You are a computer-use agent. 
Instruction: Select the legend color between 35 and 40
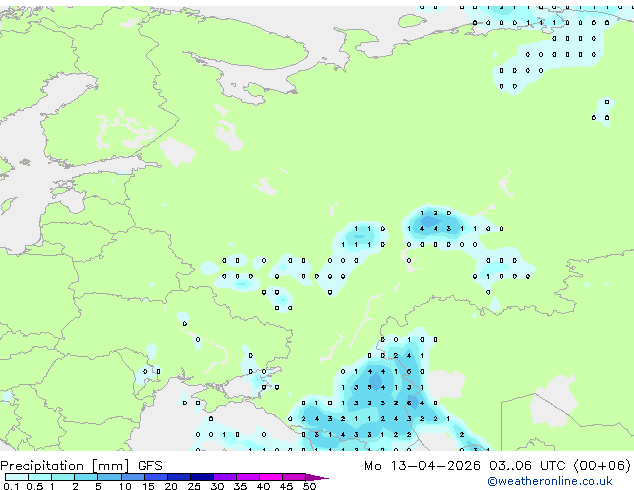point(248,477)
